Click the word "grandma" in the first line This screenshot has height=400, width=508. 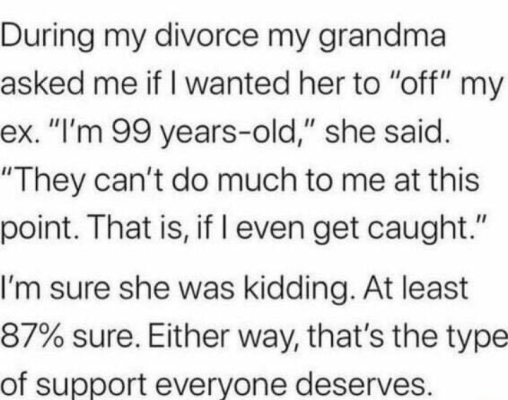coord(382,37)
